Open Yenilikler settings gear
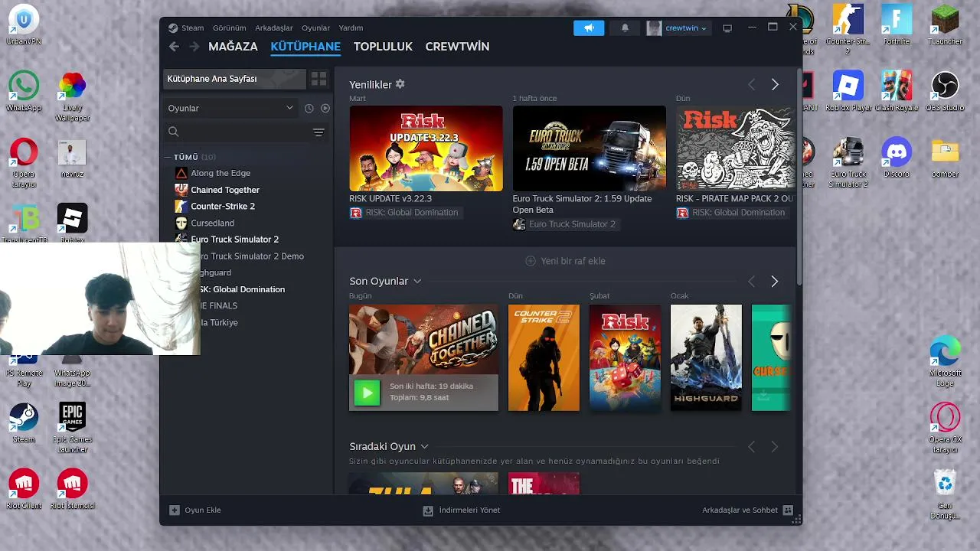 [x=400, y=84]
